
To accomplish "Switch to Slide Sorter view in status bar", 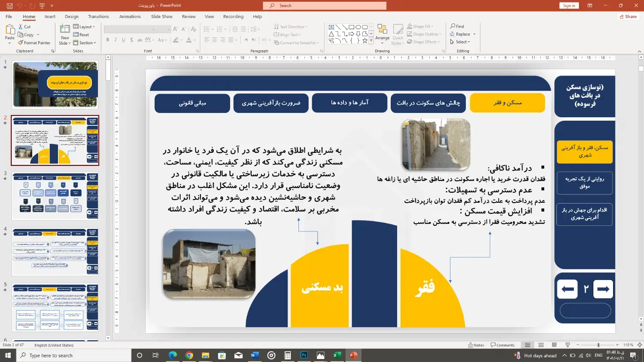I will click(541, 344).
